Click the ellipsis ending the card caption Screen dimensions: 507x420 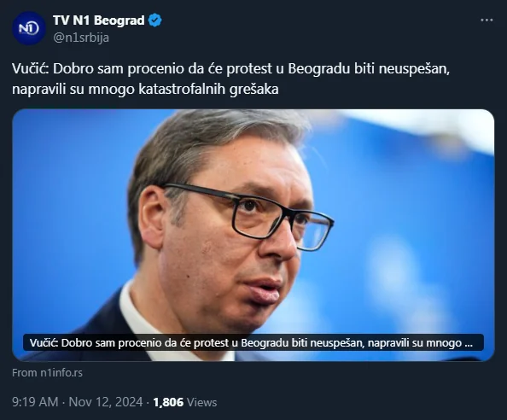[x=469, y=342]
